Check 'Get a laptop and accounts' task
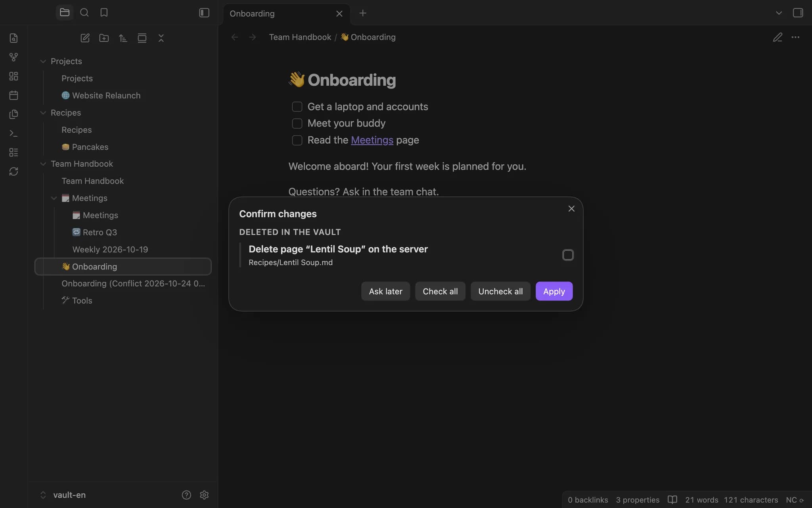This screenshot has width=812, height=508. coord(297,107)
